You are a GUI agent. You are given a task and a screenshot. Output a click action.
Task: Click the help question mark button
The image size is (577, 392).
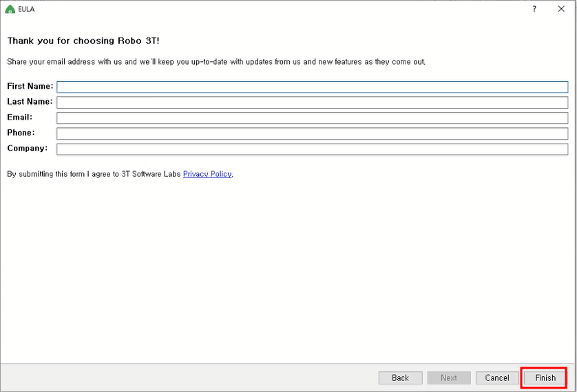534,9
